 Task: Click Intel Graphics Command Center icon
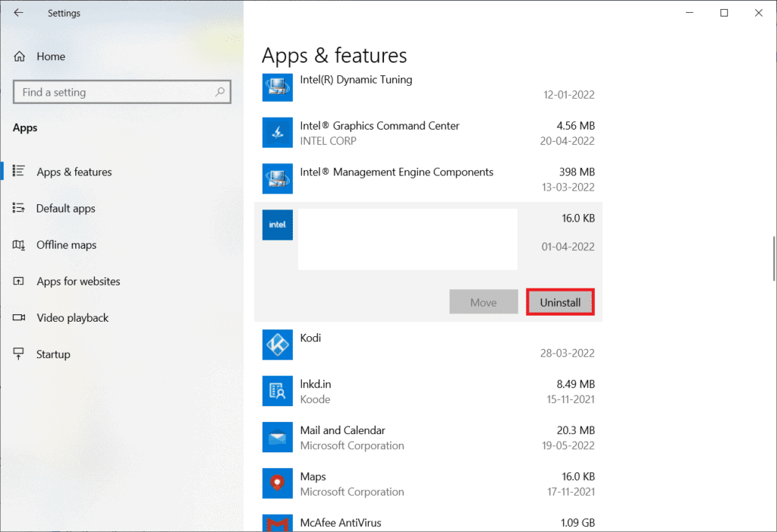click(x=278, y=132)
